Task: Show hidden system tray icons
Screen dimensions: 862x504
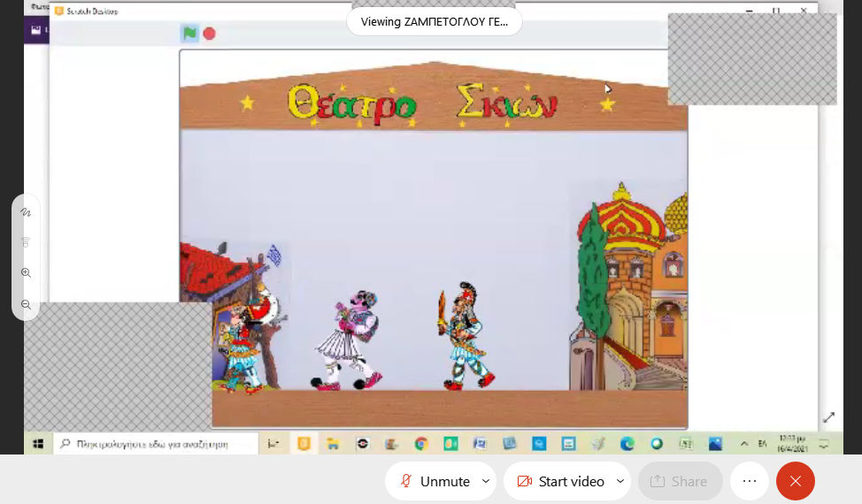Action: point(743,444)
